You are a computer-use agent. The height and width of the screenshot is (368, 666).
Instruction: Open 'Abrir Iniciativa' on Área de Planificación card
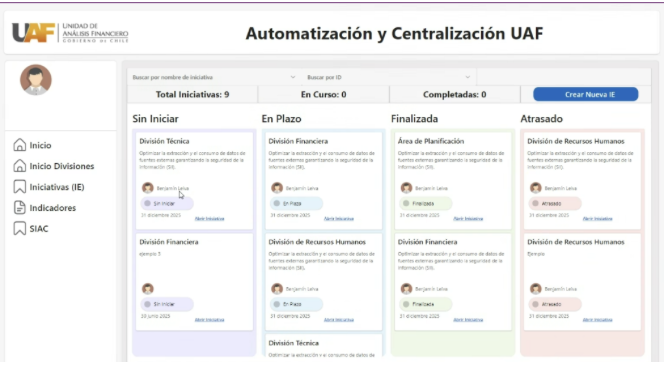tap(468, 218)
